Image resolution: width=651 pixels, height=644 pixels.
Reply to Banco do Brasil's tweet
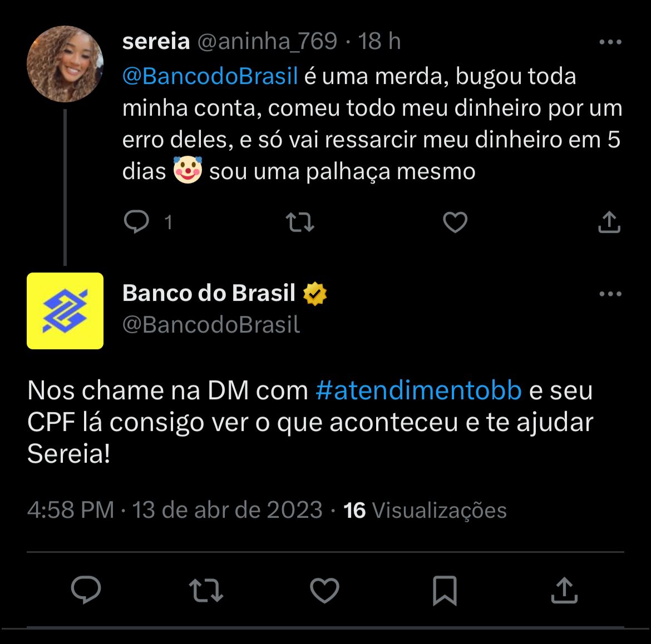[x=86, y=589]
